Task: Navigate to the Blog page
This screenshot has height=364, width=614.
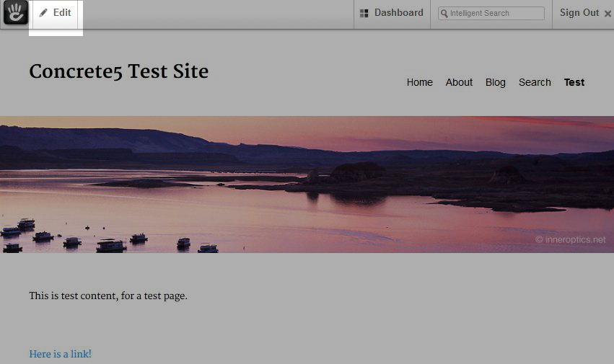Action: coord(496,82)
